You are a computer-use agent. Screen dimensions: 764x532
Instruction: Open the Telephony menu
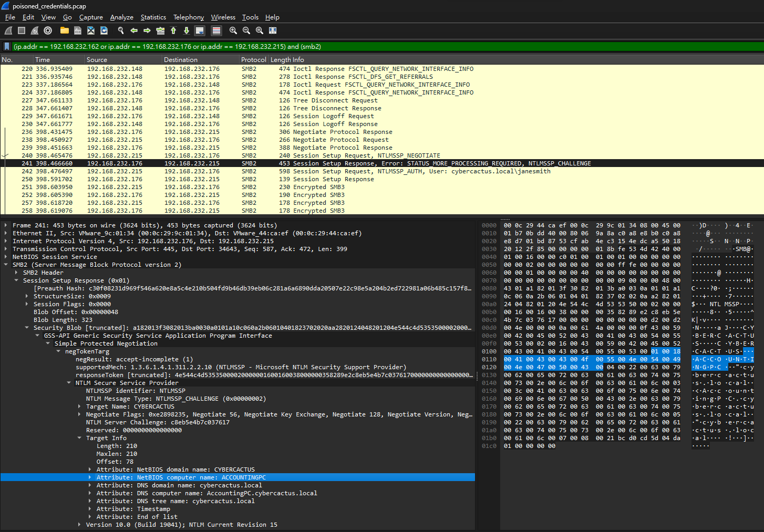189,17
